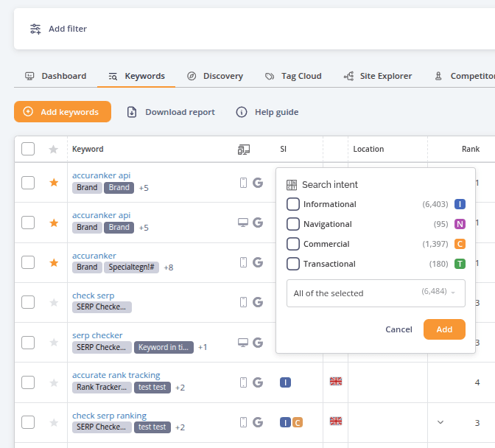The width and height of the screenshot is (495, 448).
Task: Check the Transactional search intent checkbox
Action: click(x=293, y=264)
